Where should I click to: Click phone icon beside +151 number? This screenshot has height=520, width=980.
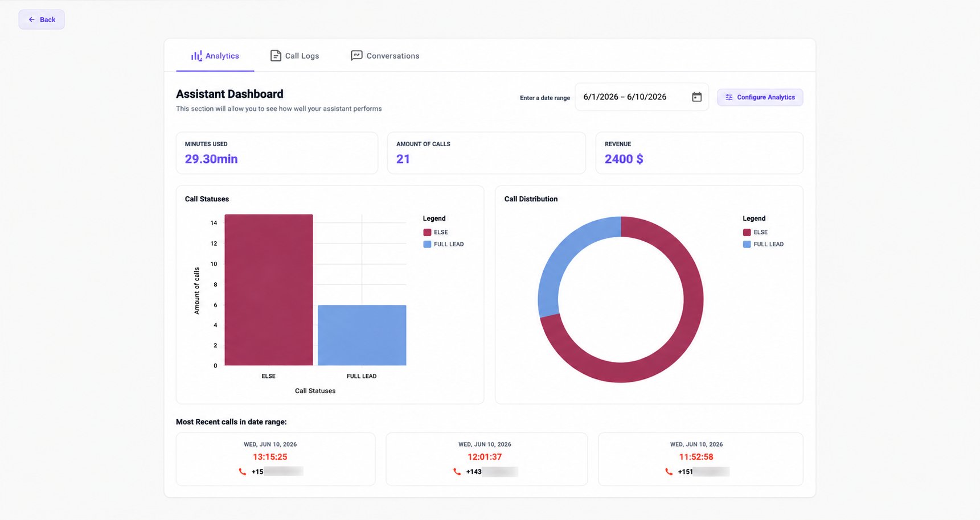pyautogui.click(x=669, y=472)
